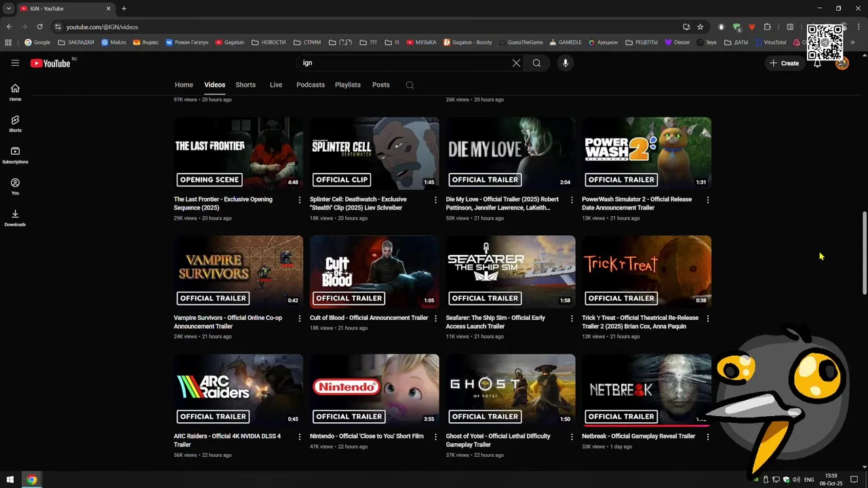Click the browser address bar URL
The image size is (868, 488).
(x=102, y=26)
